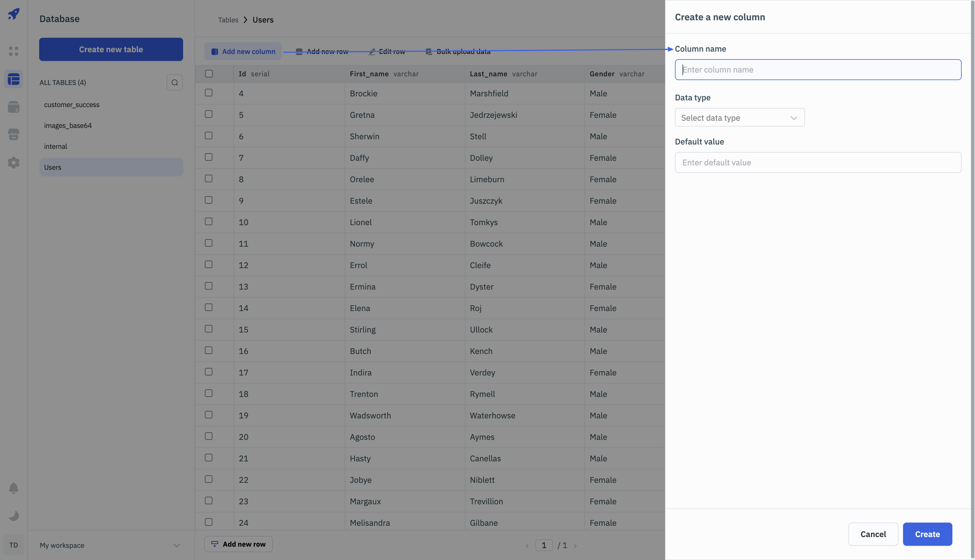Open the customer_success table
This screenshot has width=975, height=560.
point(72,105)
